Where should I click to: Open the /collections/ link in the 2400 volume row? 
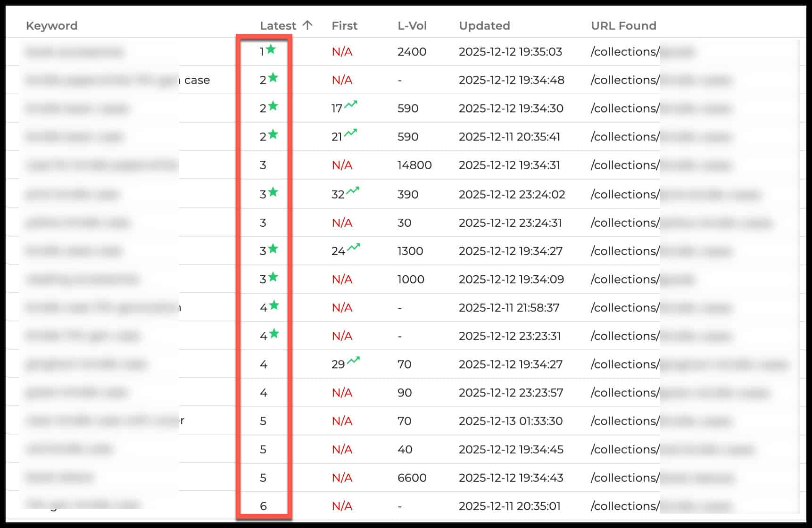(624, 52)
